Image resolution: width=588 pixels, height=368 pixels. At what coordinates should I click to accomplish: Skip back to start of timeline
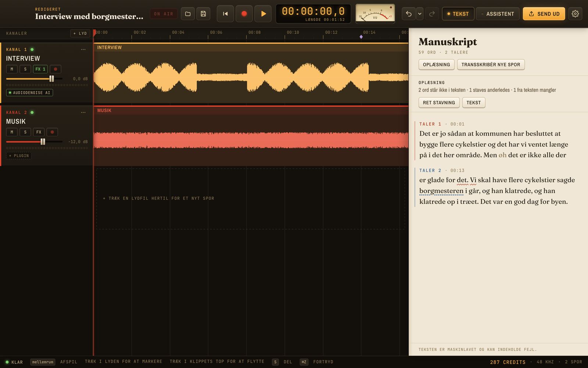[225, 14]
